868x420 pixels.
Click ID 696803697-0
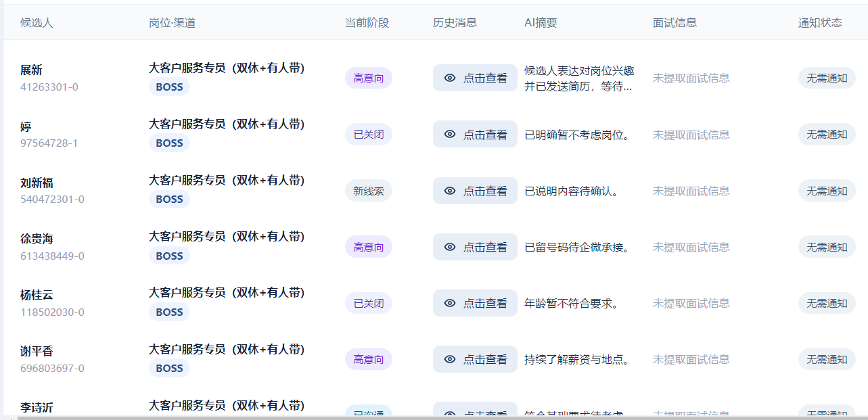pyautogui.click(x=52, y=368)
